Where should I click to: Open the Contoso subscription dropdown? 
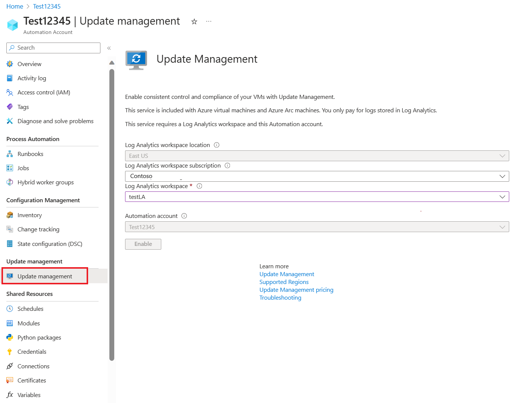tap(503, 176)
